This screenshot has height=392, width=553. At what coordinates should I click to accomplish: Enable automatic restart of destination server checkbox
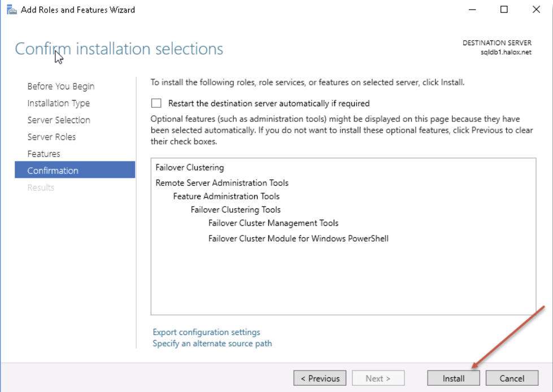pyautogui.click(x=156, y=103)
